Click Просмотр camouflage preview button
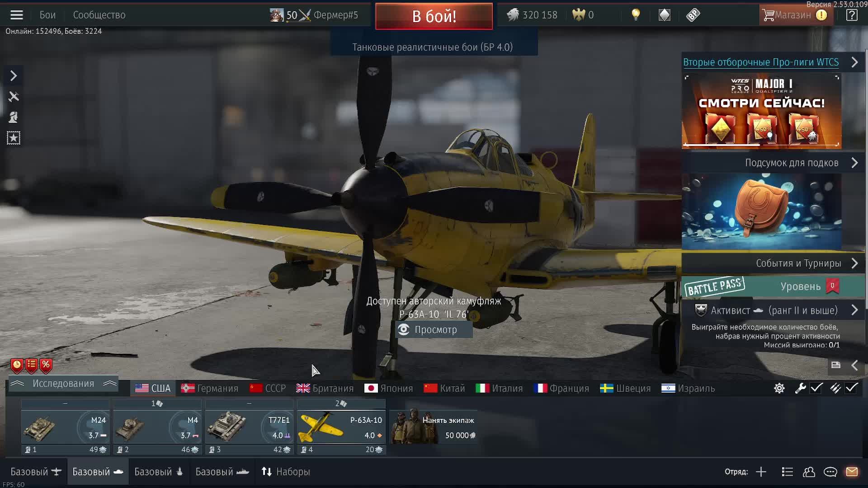868x488 pixels. (x=434, y=330)
